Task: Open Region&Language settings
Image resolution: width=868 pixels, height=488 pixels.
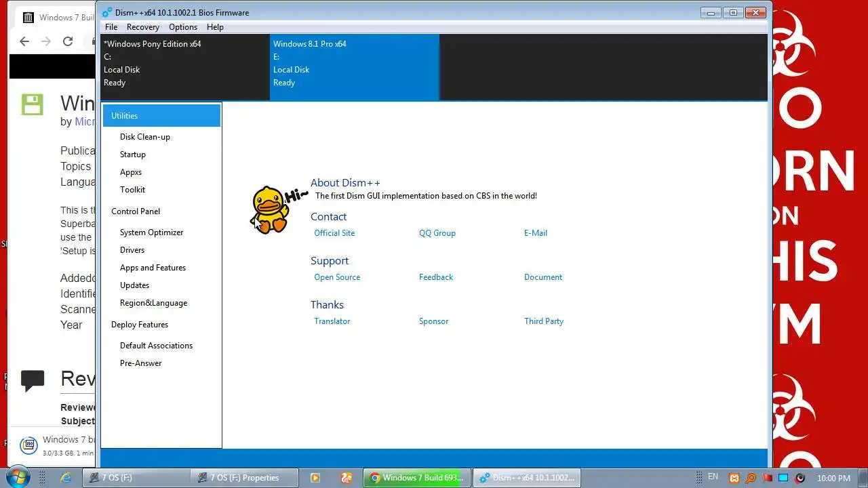Action: 153,303
